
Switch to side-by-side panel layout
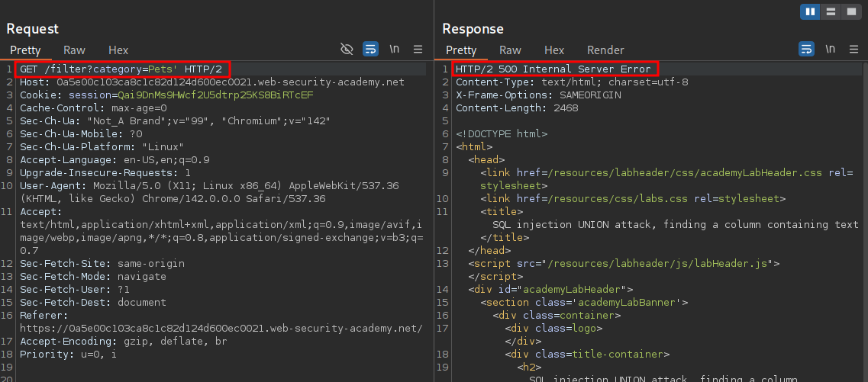[810, 11]
